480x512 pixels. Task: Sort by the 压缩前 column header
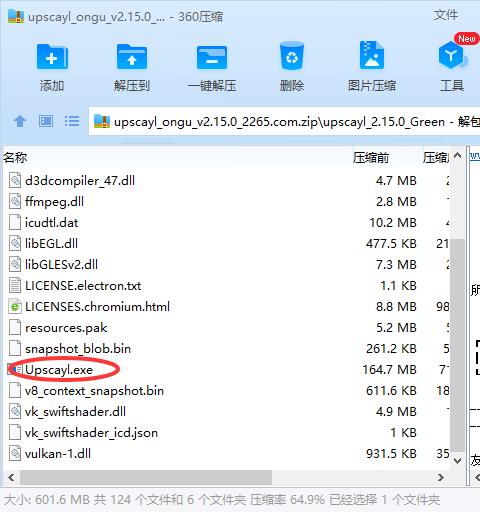[371, 157]
